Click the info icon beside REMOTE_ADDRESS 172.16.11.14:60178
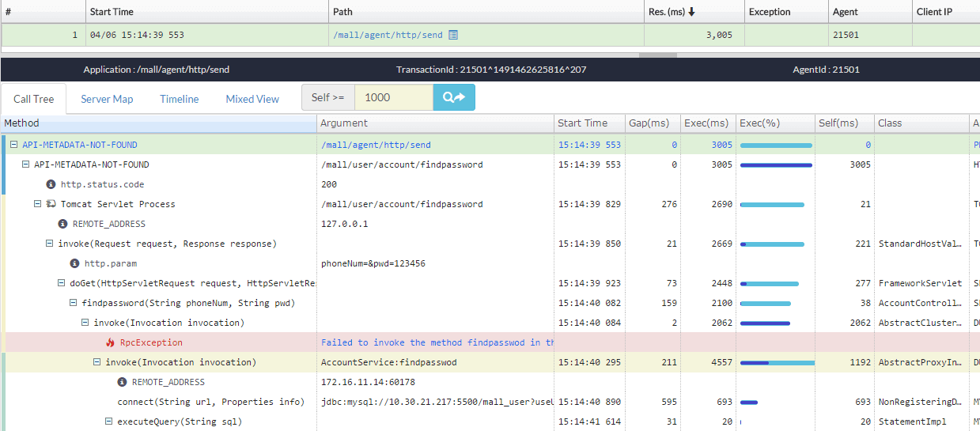This screenshot has width=980, height=431. click(x=122, y=382)
